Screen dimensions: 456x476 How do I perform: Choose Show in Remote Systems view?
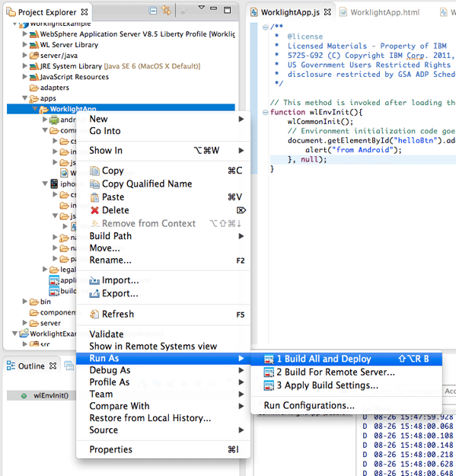(x=163, y=346)
